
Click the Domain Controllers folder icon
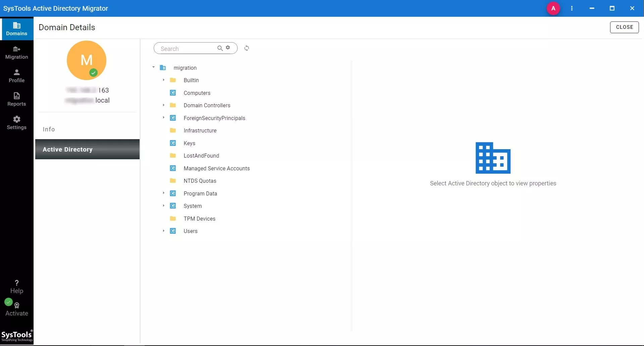click(x=173, y=105)
